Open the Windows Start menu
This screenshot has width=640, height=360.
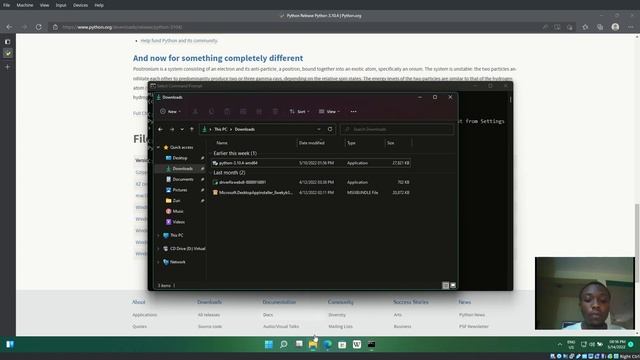(269, 344)
